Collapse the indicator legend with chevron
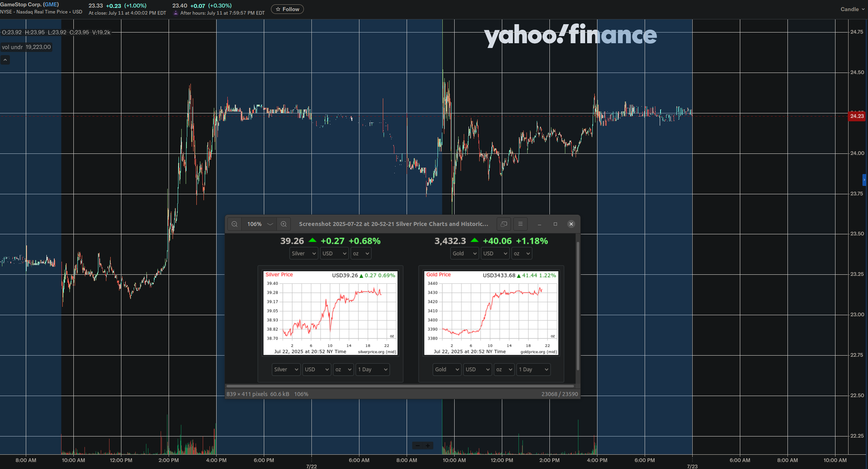This screenshot has height=469, width=868. [x=5, y=60]
